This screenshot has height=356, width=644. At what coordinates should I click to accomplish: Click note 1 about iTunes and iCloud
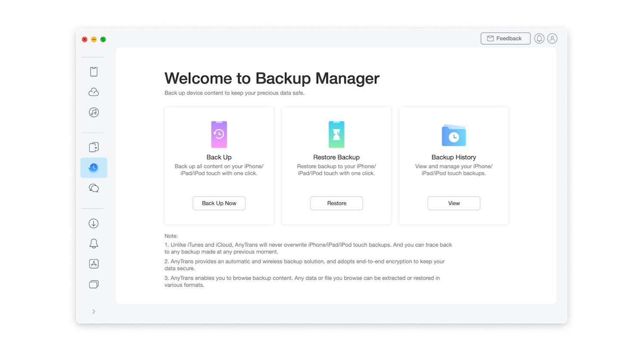click(308, 248)
